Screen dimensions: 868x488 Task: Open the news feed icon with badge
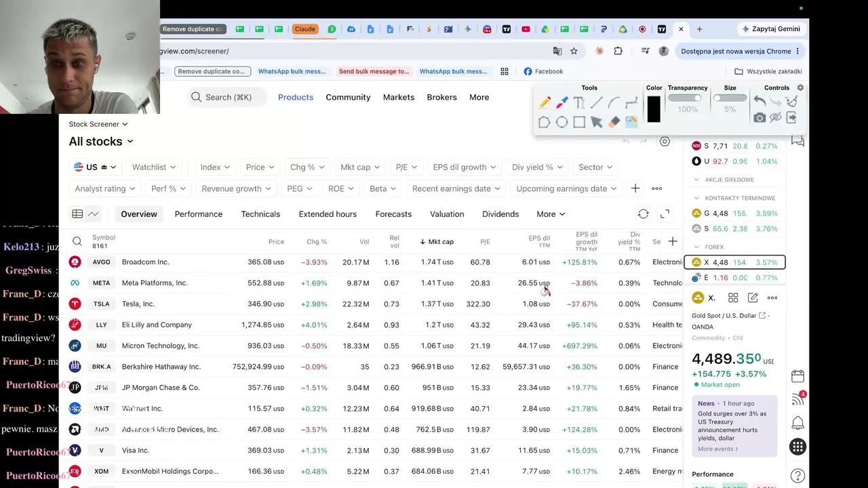coord(797,399)
